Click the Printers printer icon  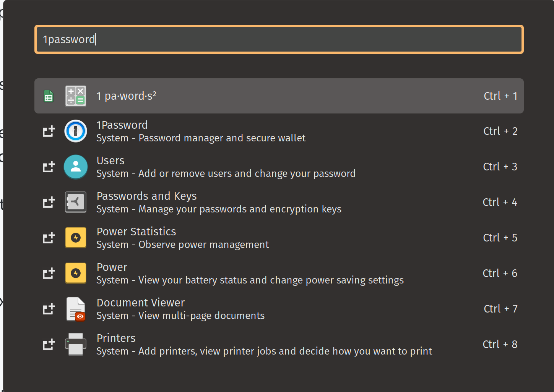(x=76, y=344)
